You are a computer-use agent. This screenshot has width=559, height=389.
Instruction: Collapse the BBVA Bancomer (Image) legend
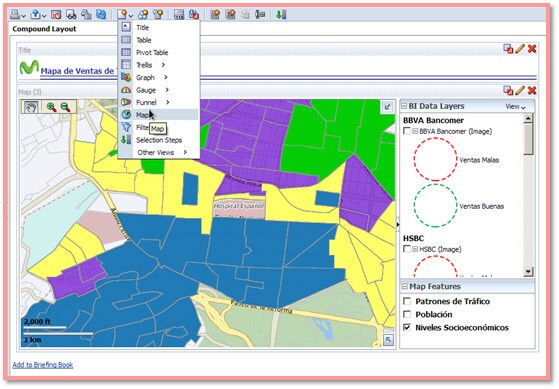tap(415, 131)
